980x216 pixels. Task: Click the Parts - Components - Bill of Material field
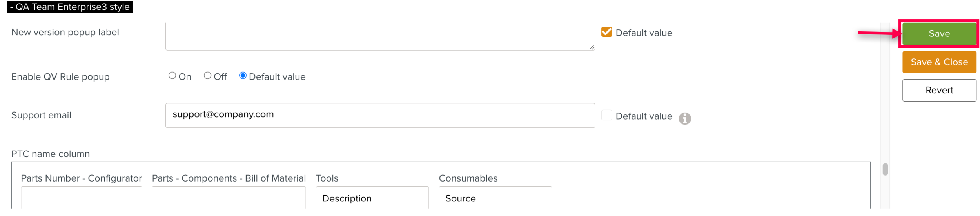tap(229, 198)
